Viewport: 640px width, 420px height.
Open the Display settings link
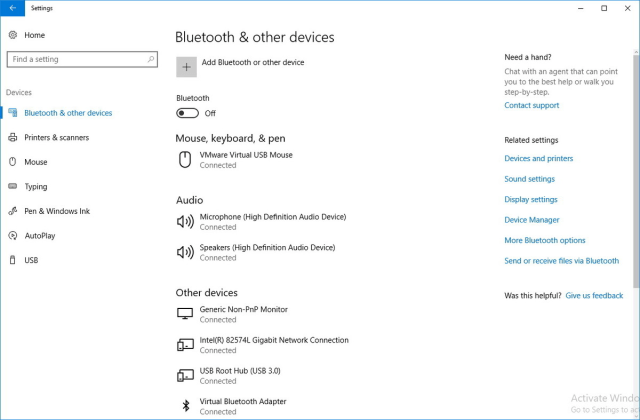[x=531, y=199]
